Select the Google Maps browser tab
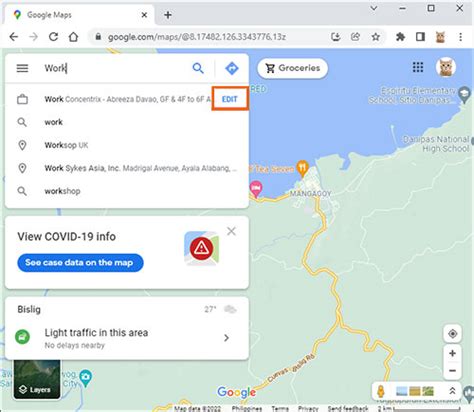Viewport: 474px width, 412px height. (x=79, y=15)
